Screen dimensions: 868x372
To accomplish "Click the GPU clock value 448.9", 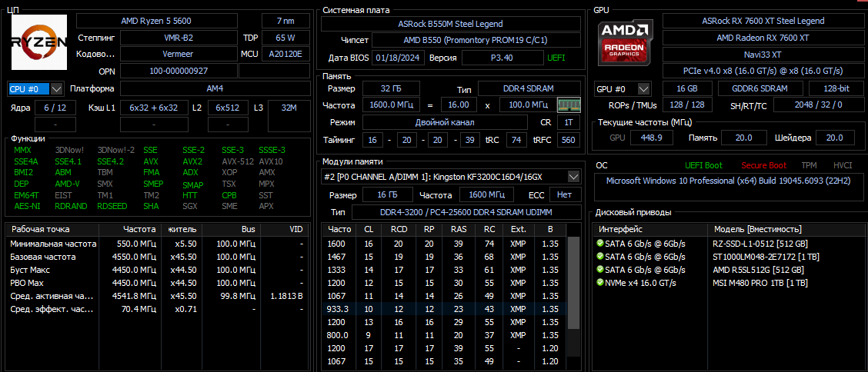I will coord(652,138).
